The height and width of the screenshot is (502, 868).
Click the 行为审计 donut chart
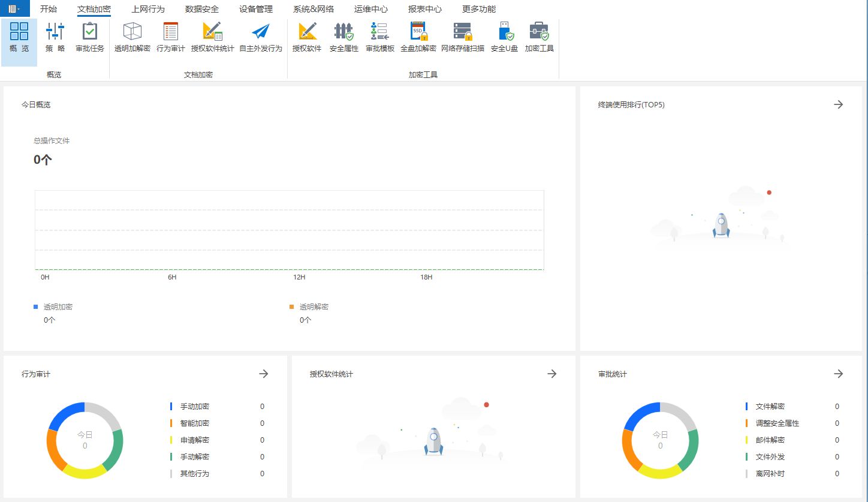pos(85,440)
